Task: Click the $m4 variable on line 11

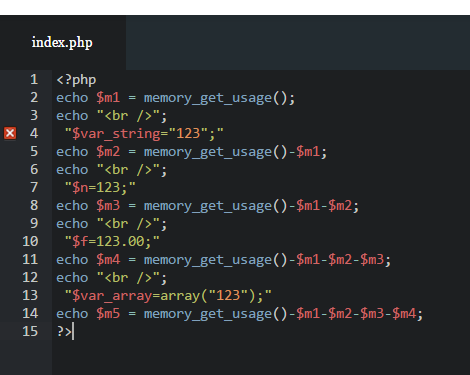Action: (108, 260)
